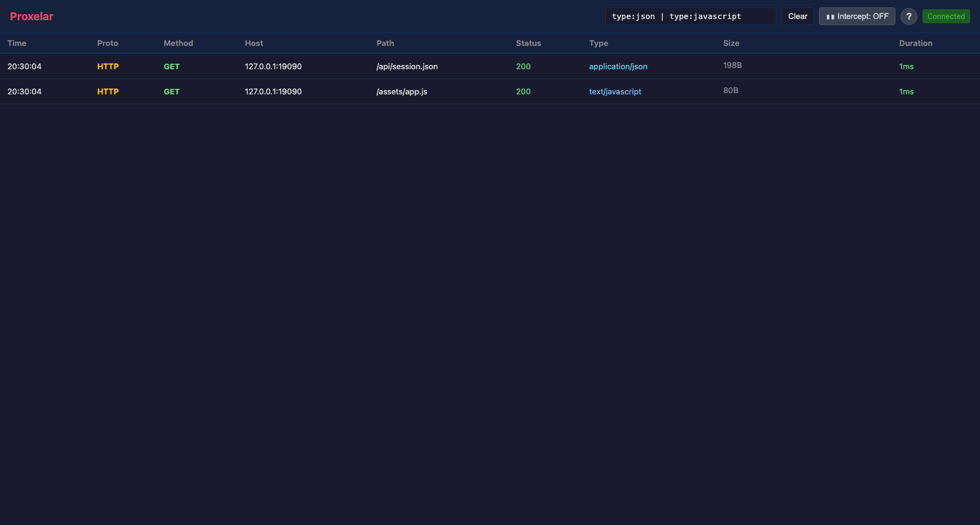Select the /api/session.json request path

coord(407,67)
